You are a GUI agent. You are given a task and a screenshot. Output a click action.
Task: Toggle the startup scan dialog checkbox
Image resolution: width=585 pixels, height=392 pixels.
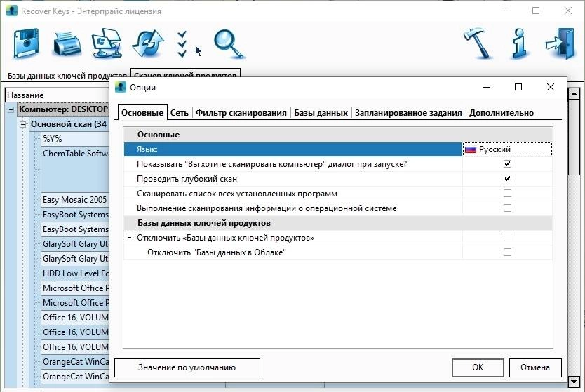click(x=507, y=163)
